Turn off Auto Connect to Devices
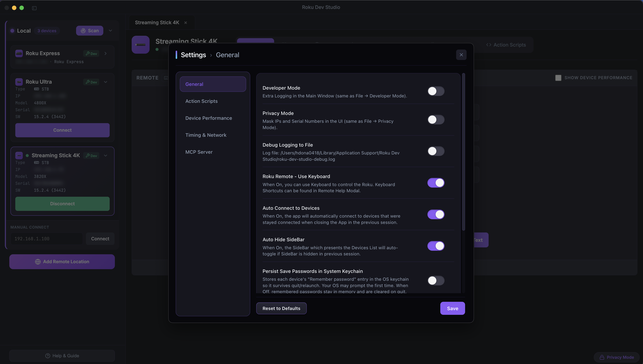The image size is (643, 364). click(436, 214)
